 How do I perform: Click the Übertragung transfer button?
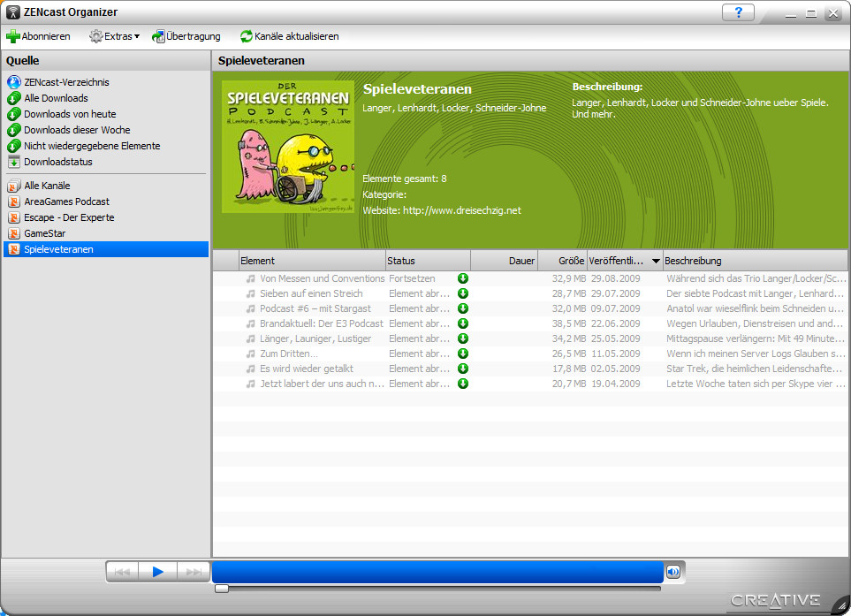(186, 36)
